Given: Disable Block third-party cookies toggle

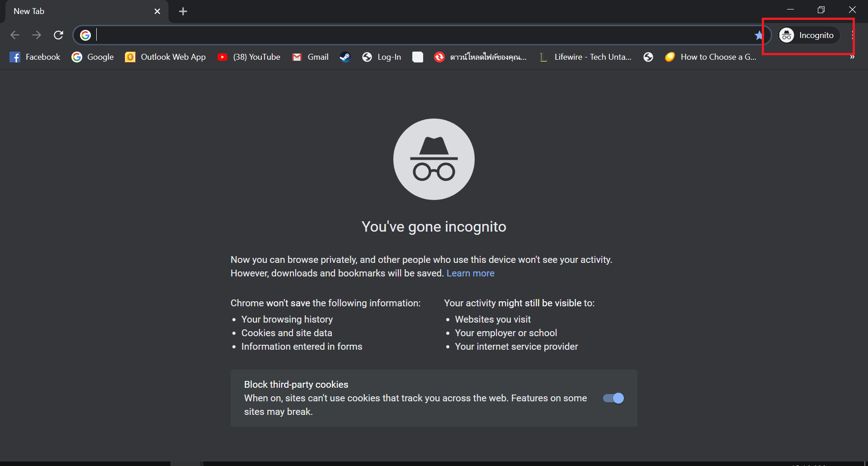Looking at the screenshot, I should point(613,398).
